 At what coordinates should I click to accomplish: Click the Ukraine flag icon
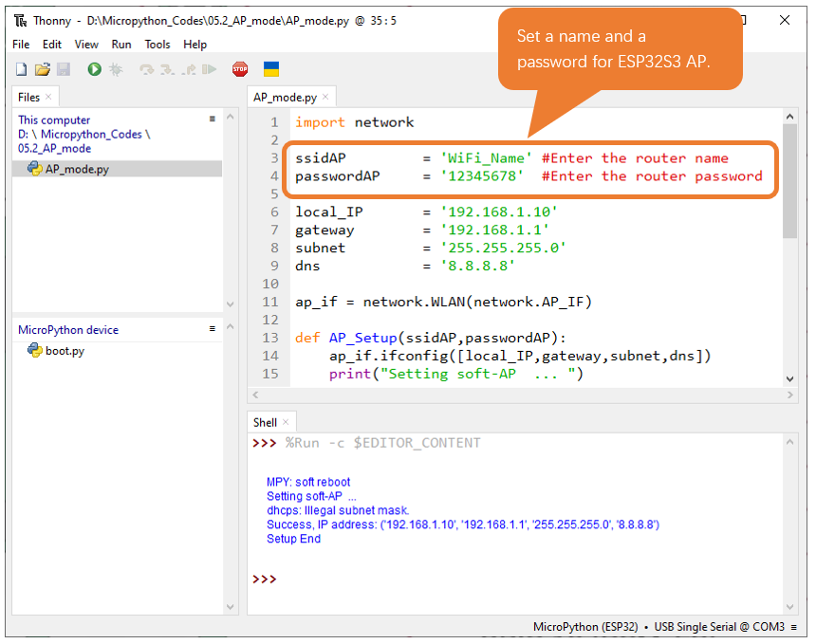tap(271, 69)
